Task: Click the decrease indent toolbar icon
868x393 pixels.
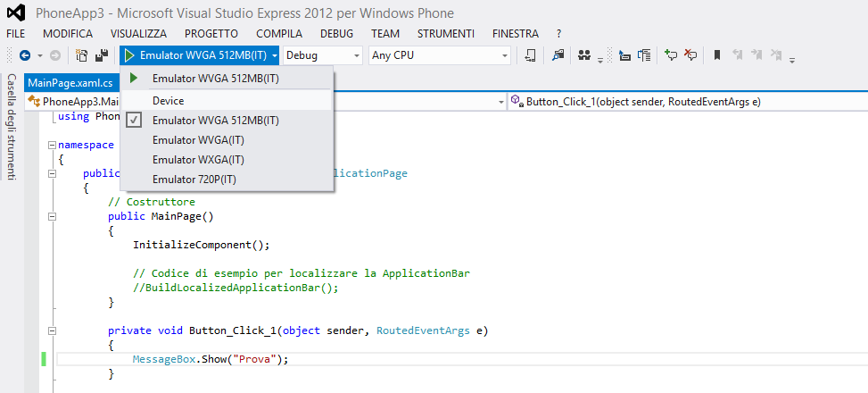Action: pos(624,55)
